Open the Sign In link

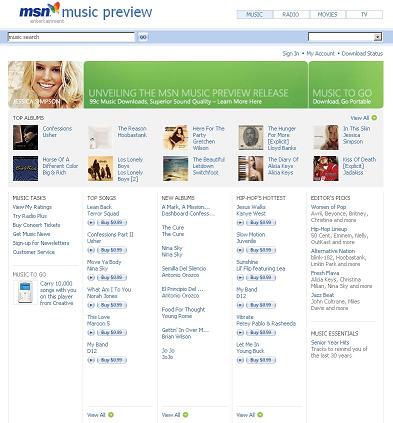click(x=291, y=53)
